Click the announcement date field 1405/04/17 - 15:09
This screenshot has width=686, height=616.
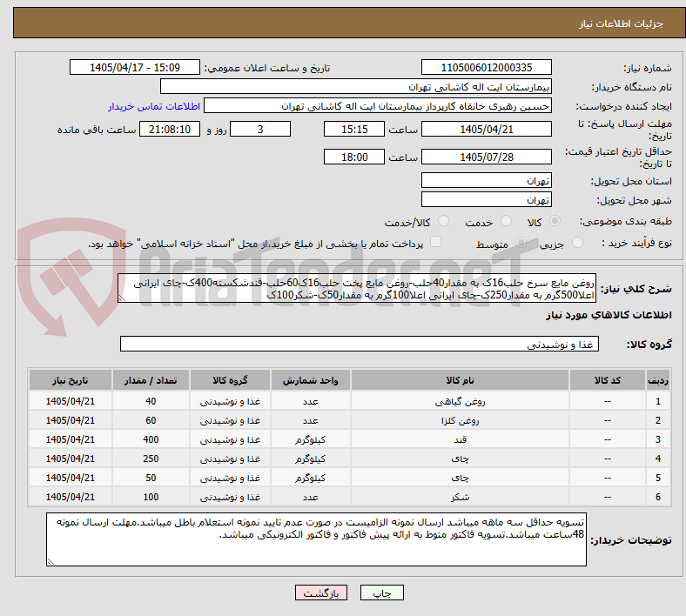135,67
